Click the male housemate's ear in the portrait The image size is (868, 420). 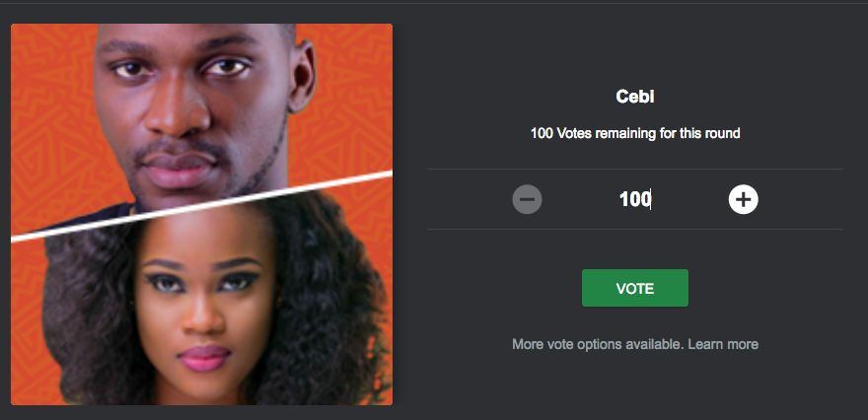[x=302, y=76]
